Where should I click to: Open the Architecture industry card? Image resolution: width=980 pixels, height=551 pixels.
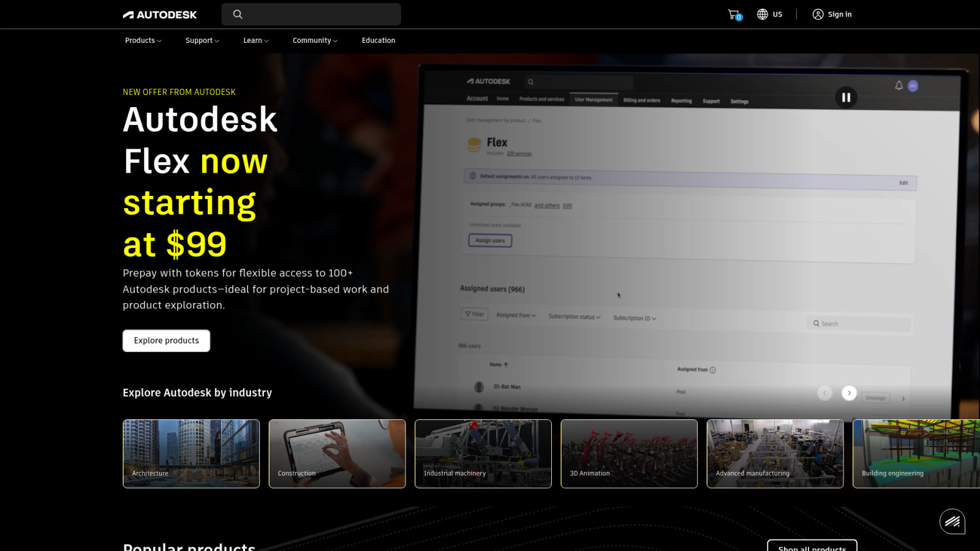coord(191,454)
